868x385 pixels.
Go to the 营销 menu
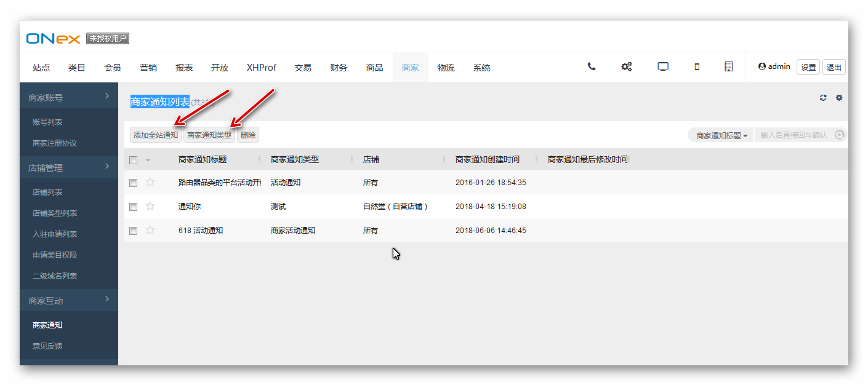[x=148, y=68]
